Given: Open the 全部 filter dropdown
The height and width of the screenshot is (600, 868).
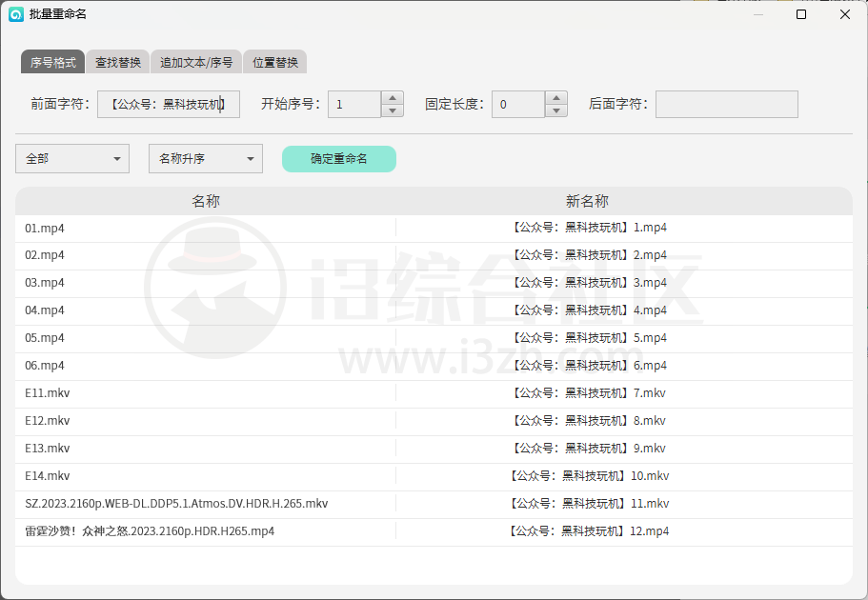Looking at the screenshot, I should [x=72, y=159].
